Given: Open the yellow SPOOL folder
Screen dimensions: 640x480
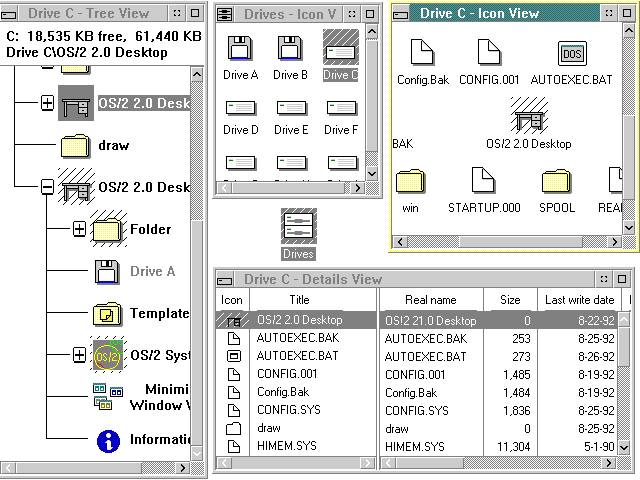Looking at the screenshot, I should pos(557,181).
